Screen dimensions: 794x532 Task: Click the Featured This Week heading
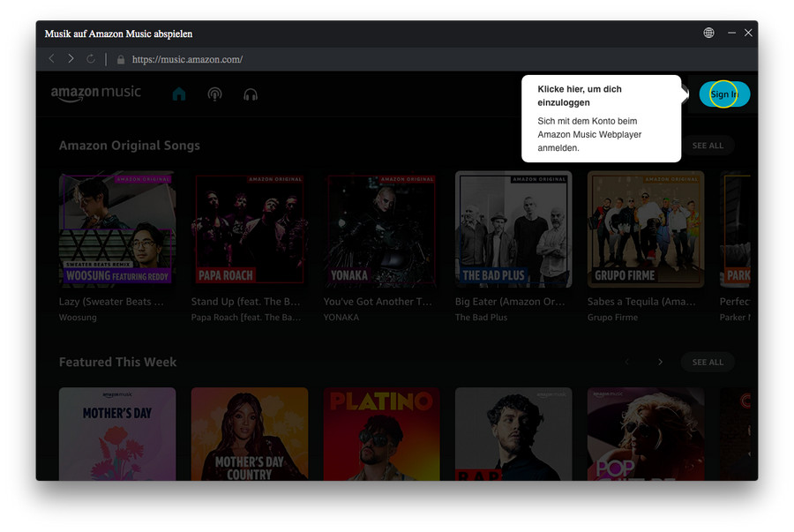pyautogui.click(x=118, y=362)
